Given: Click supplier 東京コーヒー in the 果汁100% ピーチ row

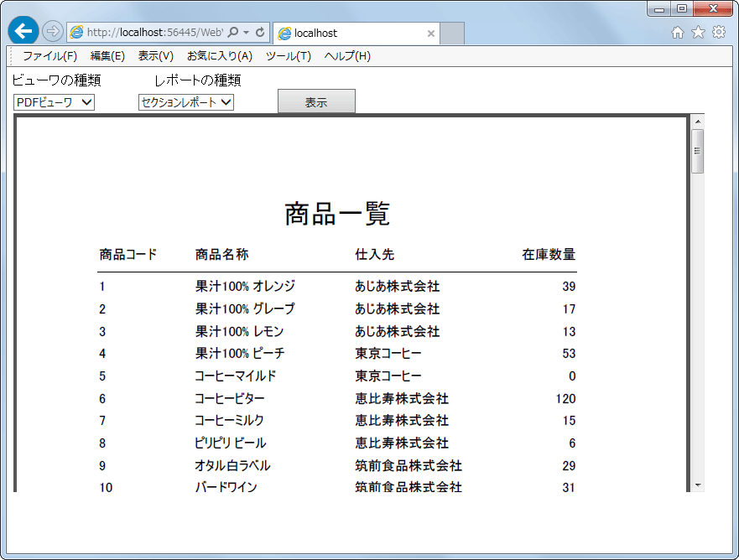Looking at the screenshot, I should pyautogui.click(x=388, y=353).
